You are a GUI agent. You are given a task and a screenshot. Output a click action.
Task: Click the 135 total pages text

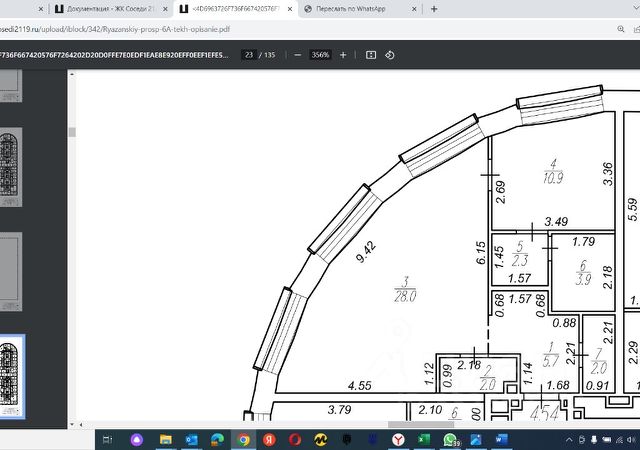tap(270, 55)
